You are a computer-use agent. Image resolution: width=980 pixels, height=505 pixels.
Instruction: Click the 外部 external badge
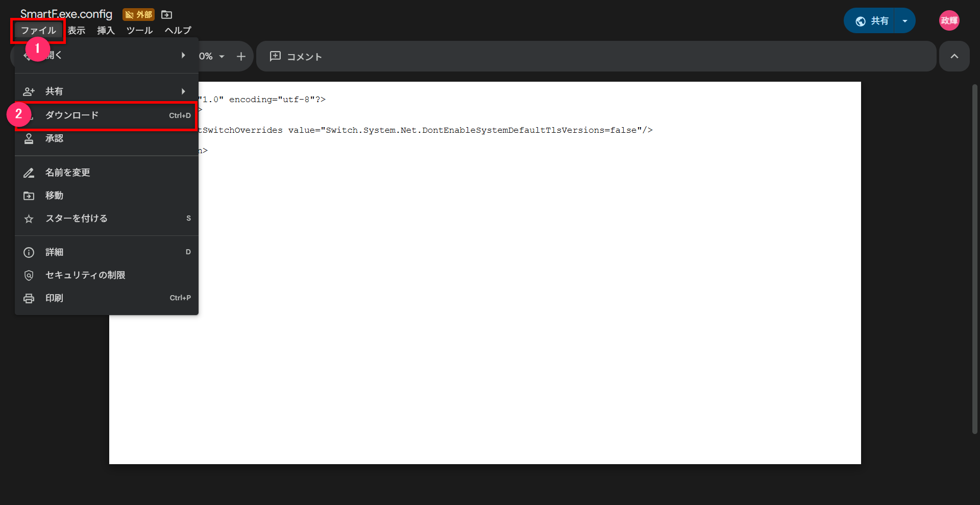pyautogui.click(x=138, y=15)
